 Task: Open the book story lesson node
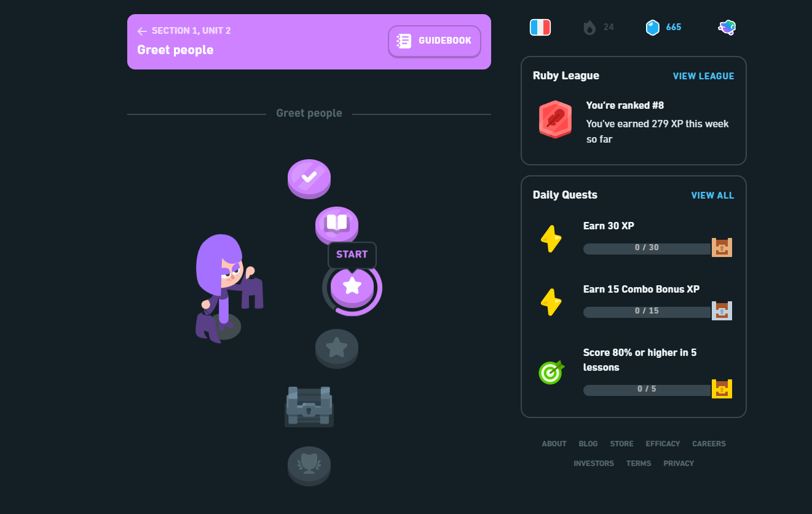click(x=337, y=225)
